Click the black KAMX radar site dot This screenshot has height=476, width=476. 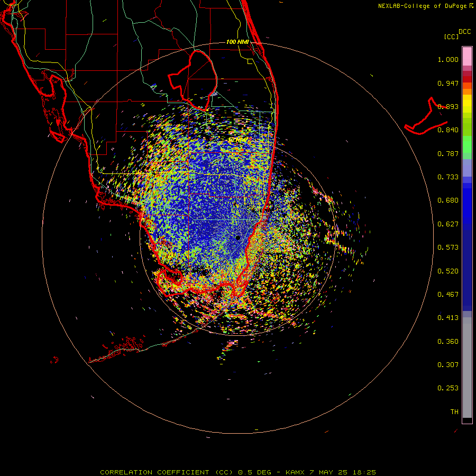[x=237, y=237]
